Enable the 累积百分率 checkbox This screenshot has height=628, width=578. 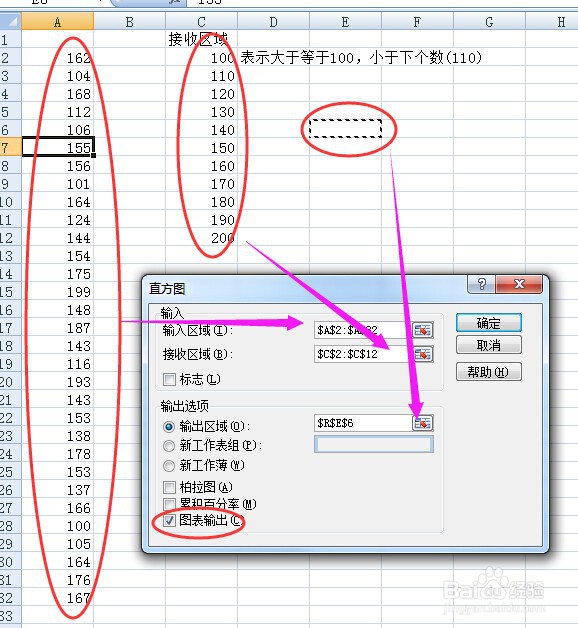pos(169,504)
